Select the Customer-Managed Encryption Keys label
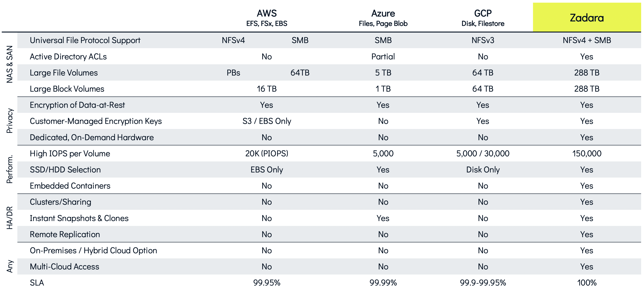This screenshot has height=289, width=644. coord(96,121)
